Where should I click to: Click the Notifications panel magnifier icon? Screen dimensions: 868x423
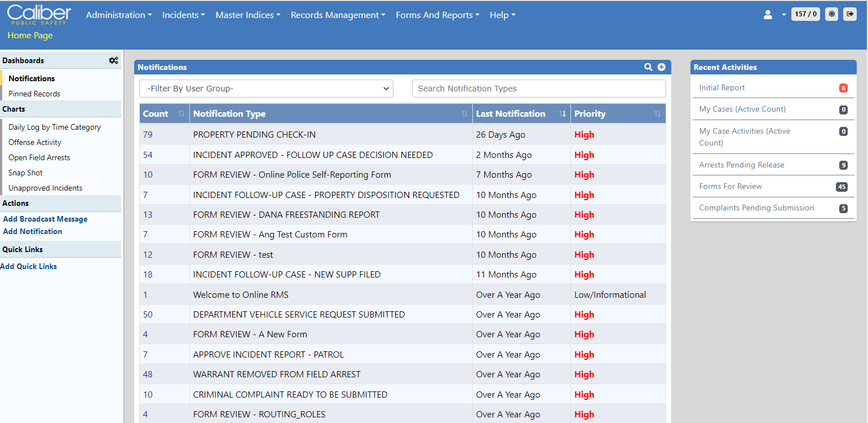(x=648, y=67)
